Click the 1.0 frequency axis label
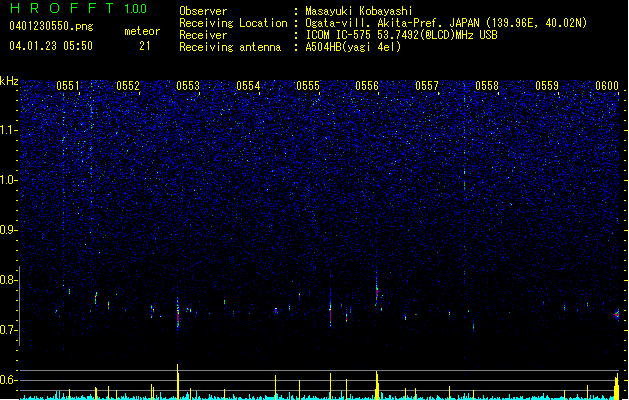The width and height of the screenshot is (629, 400). (x=8, y=180)
